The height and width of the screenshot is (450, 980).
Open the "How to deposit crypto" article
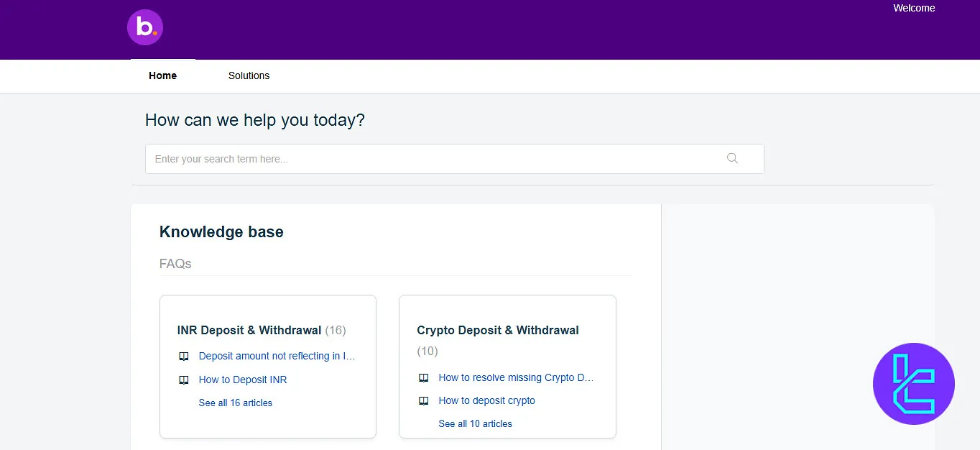[x=486, y=400]
